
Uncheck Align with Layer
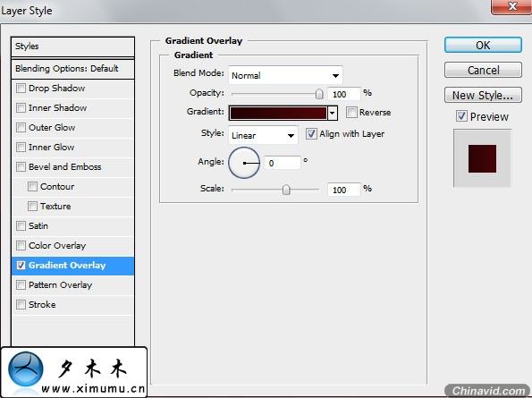click(x=311, y=133)
